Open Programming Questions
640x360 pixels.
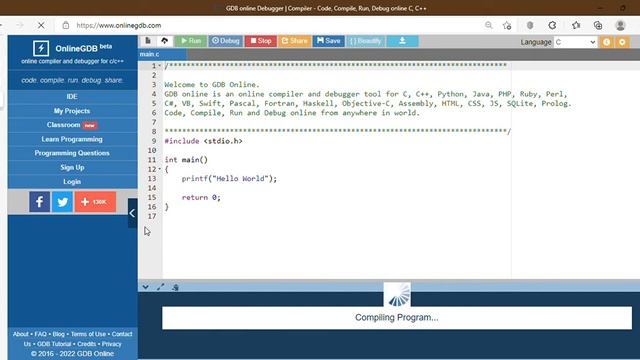72,153
